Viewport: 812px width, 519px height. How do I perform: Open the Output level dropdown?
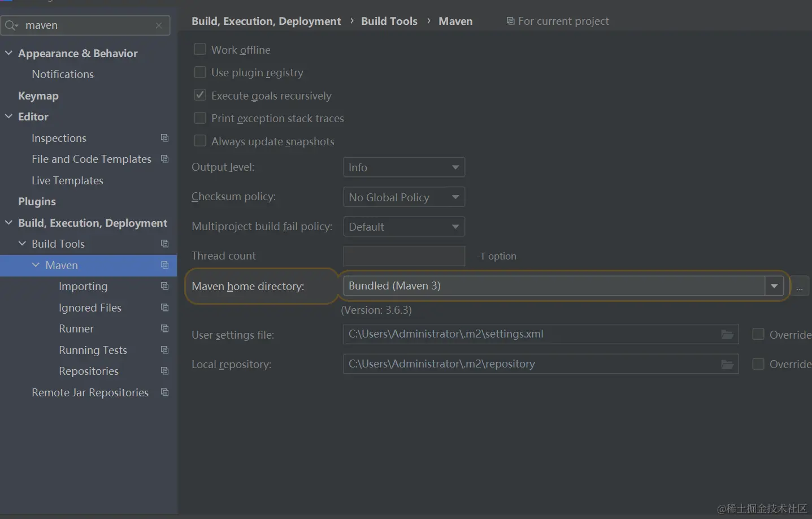[404, 167]
